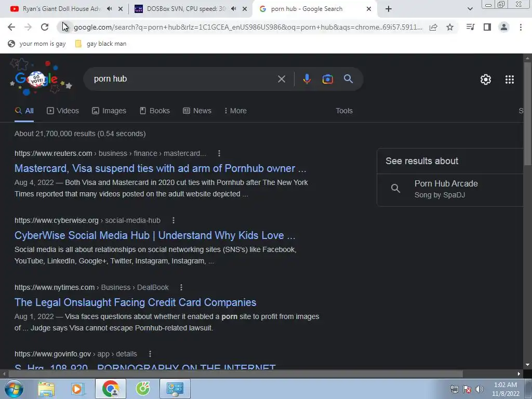Open options for the govinfo.gov result
This screenshot has width=532, height=399.
[x=150, y=354]
